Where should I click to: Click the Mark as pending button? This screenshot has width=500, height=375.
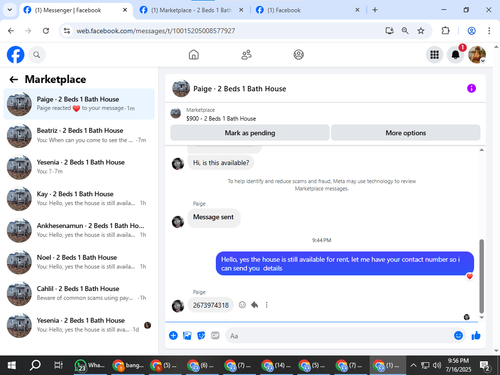250,133
